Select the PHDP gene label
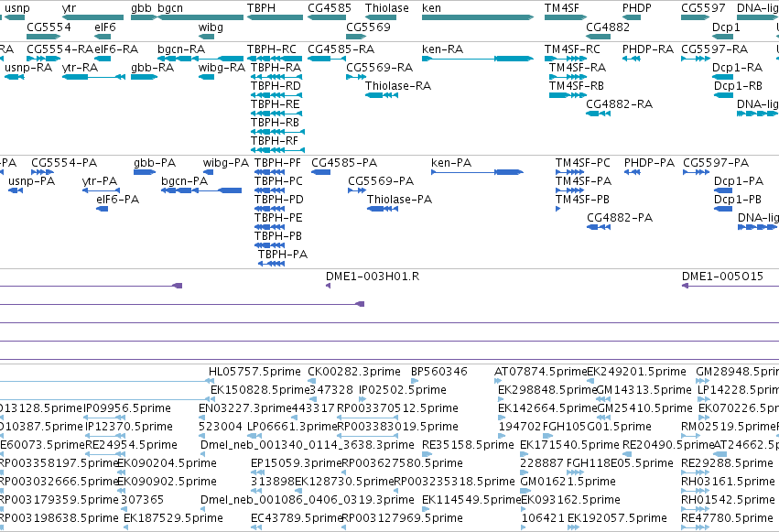The width and height of the screenshot is (779, 532). [x=637, y=8]
